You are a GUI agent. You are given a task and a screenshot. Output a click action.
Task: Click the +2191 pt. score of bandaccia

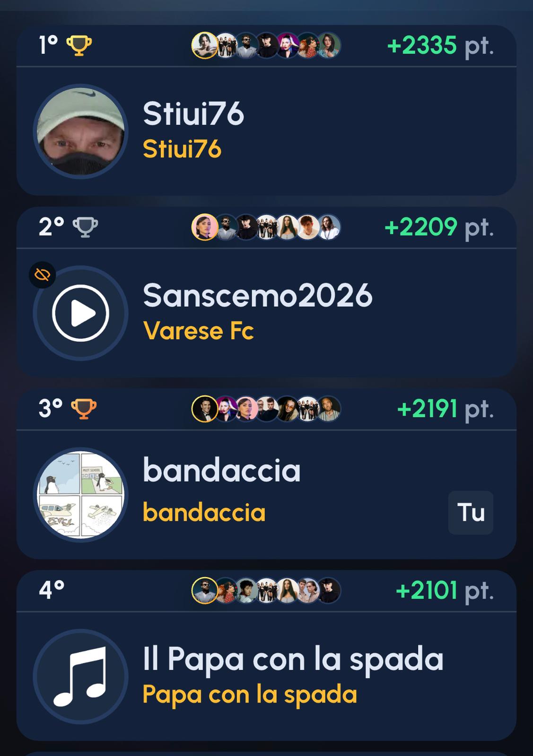click(446, 409)
